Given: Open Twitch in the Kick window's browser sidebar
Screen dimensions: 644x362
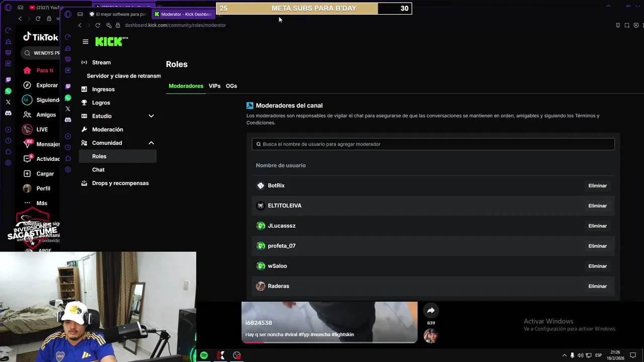Looking at the screenshot, I should tap(68, 86).
